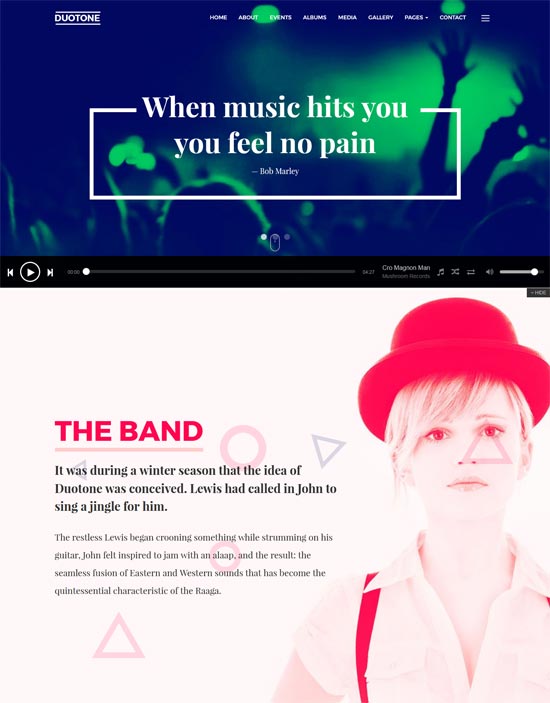Skip to the next track
This screenshot has height=703, width=550.
[50, 272]
